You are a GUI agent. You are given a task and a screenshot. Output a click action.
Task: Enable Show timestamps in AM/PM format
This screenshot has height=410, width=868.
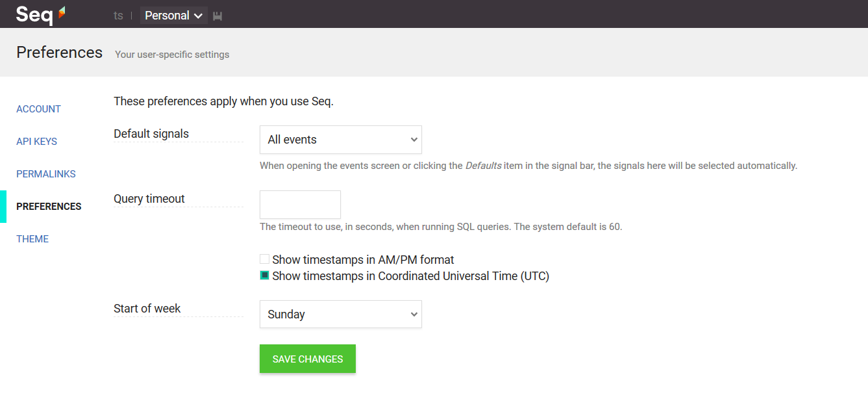(x=264, y=259)
